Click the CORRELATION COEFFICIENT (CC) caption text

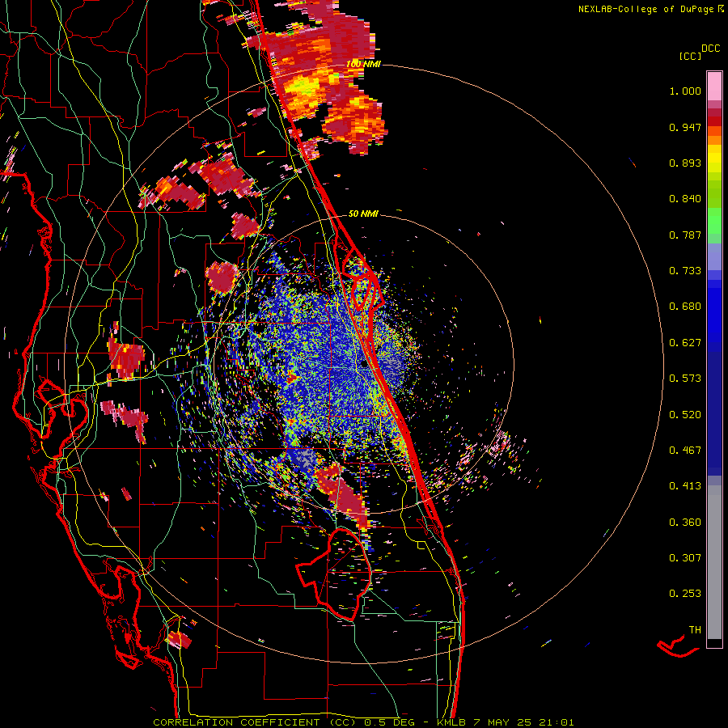[255, 722]
